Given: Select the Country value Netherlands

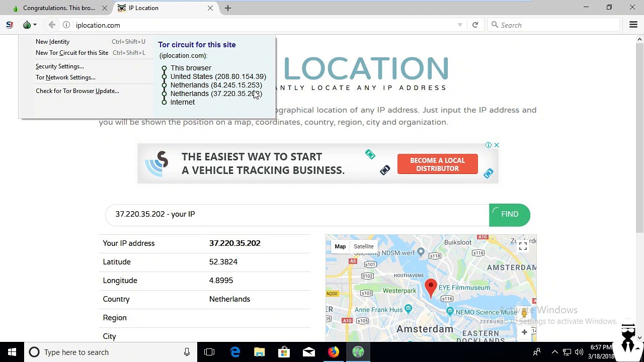Looking at the screenshot, I should pos(229,299).
